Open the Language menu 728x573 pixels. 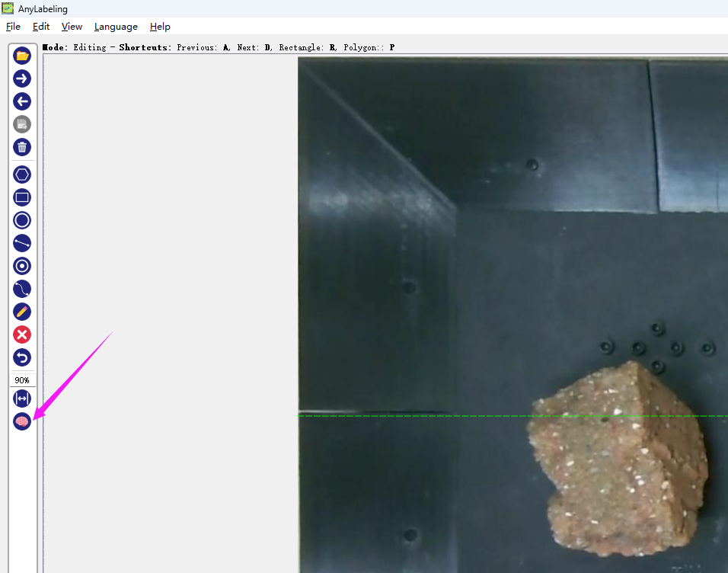click(116, 27)
